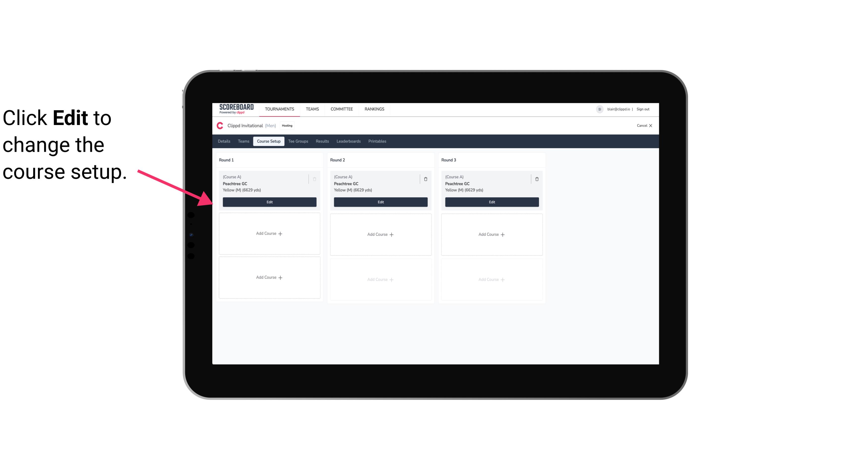Click Add Course in Round 3 first empty slot
868x467 pixels.
[x=492, y=234]
